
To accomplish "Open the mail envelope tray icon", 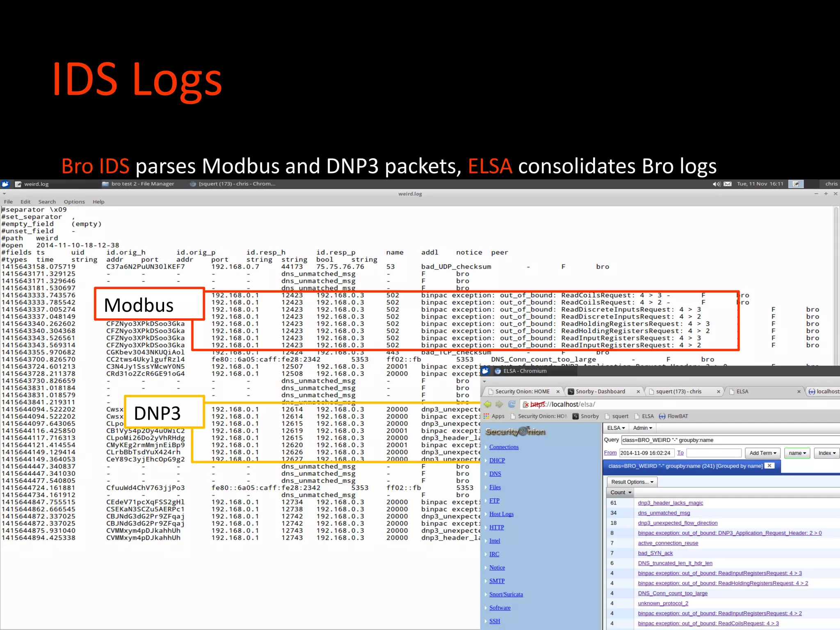I will point(728,184).
